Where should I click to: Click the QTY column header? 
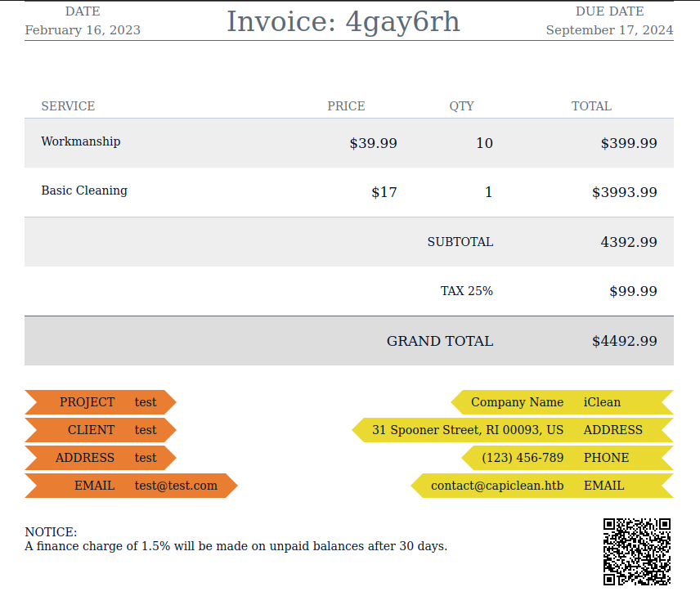(461, 106)
